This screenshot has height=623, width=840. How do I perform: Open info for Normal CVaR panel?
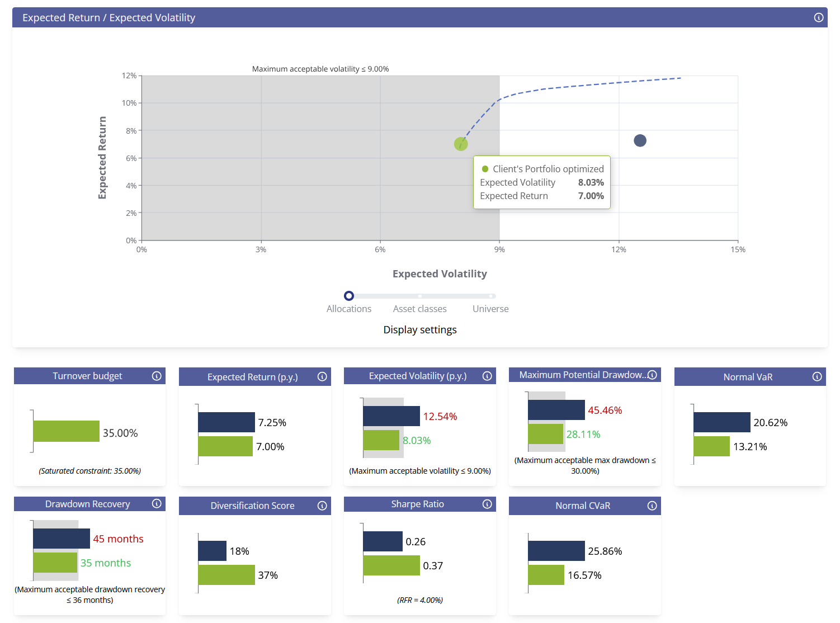tap(652, 506)
